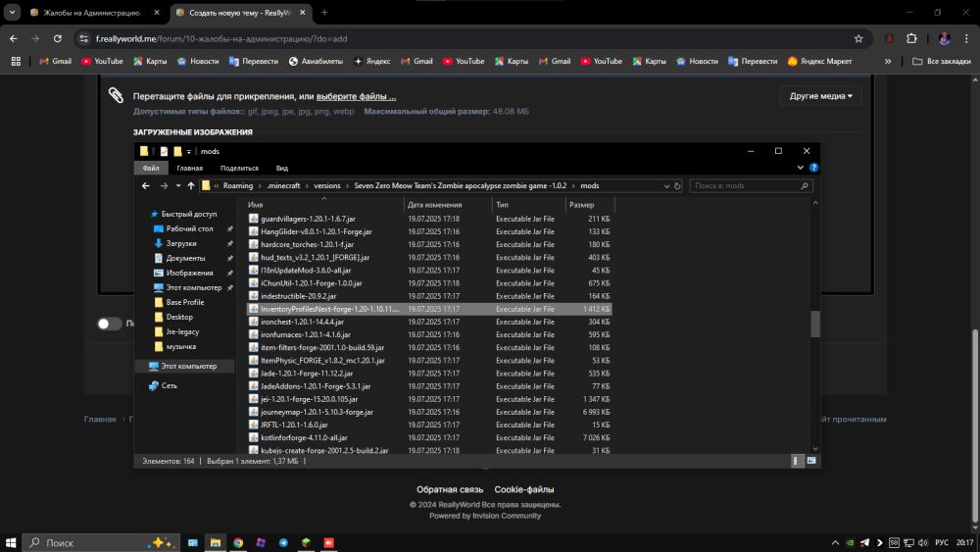Click Properties quick access icon in Explorer title

point(164,151)
